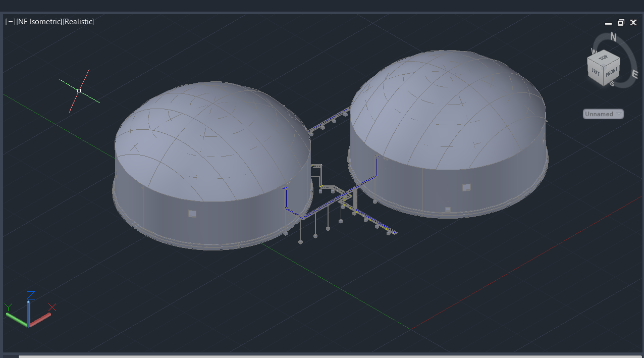Open the NE Isometric view controls menu
Image resolution: width=644 pixels, height=358 pixels.
pos(39,22)
